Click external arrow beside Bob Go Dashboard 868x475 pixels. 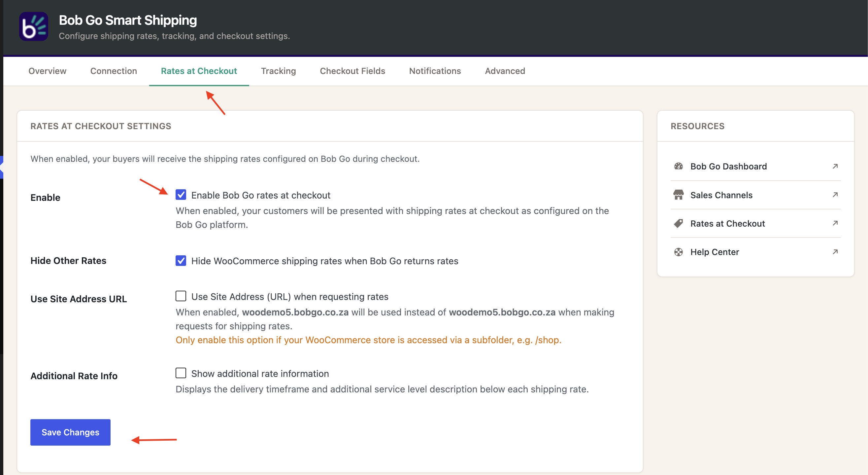coord(835,166)
